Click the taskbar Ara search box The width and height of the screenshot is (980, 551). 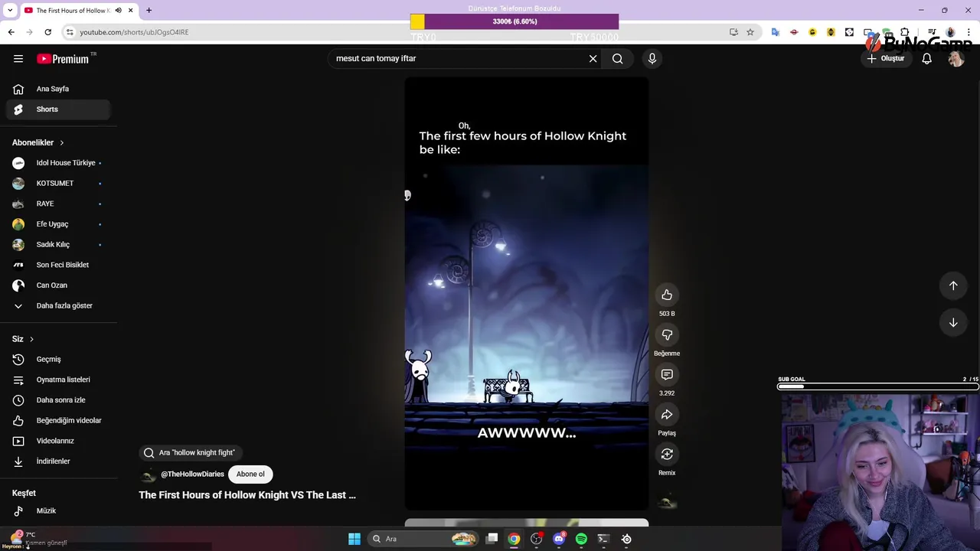[x=423, y=539]
